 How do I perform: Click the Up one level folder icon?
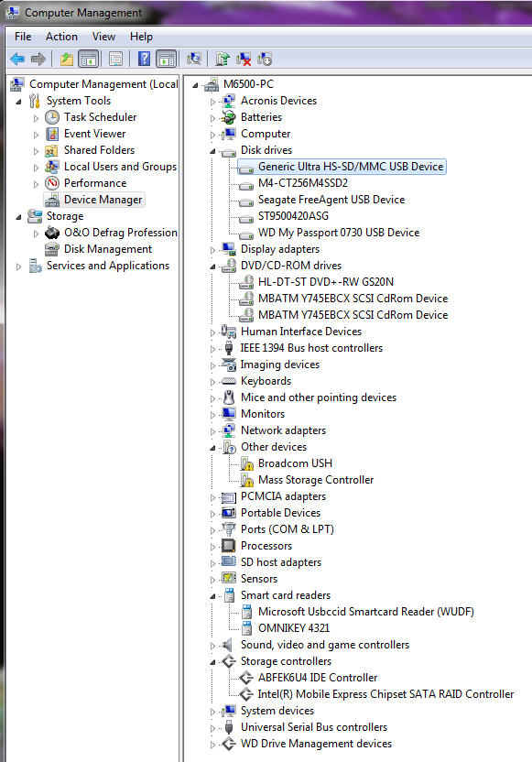coord(67,60)
